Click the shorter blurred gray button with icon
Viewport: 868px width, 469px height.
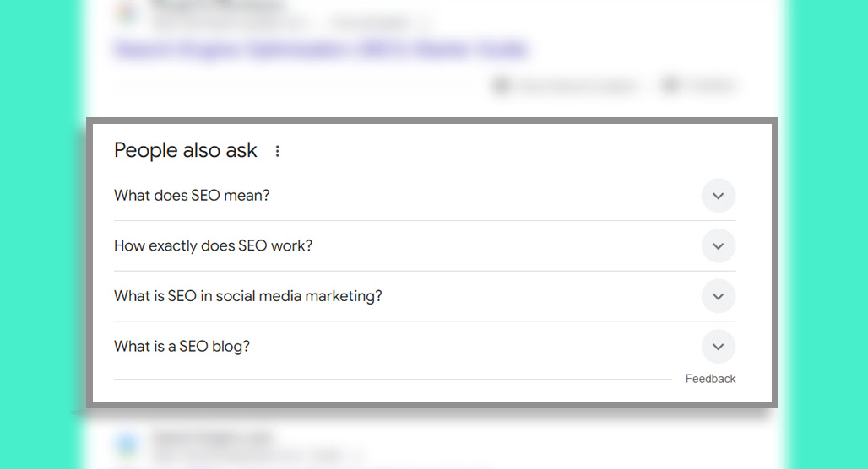point(698,86)
